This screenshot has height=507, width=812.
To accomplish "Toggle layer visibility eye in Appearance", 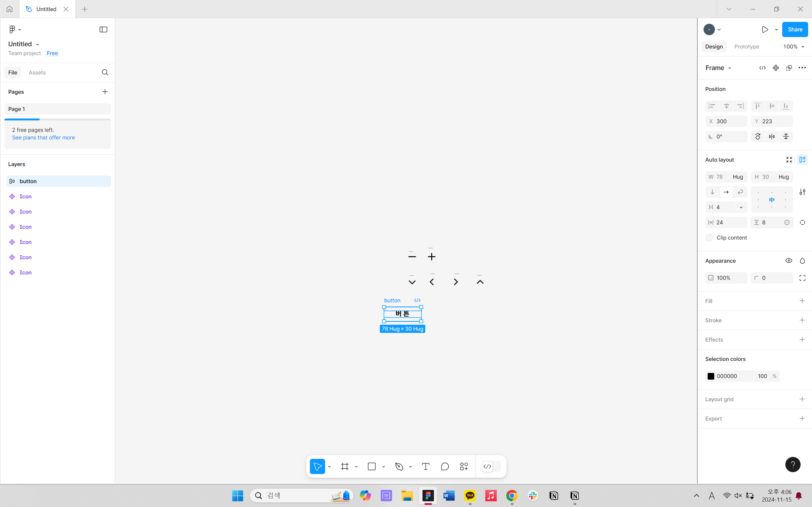I will pyautogui.click(x=789, y=260).
